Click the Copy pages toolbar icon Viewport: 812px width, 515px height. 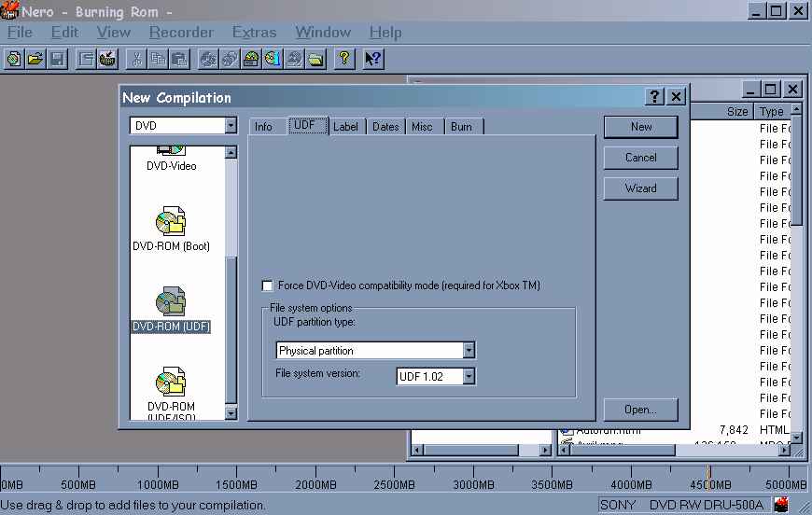coord(158,59)
